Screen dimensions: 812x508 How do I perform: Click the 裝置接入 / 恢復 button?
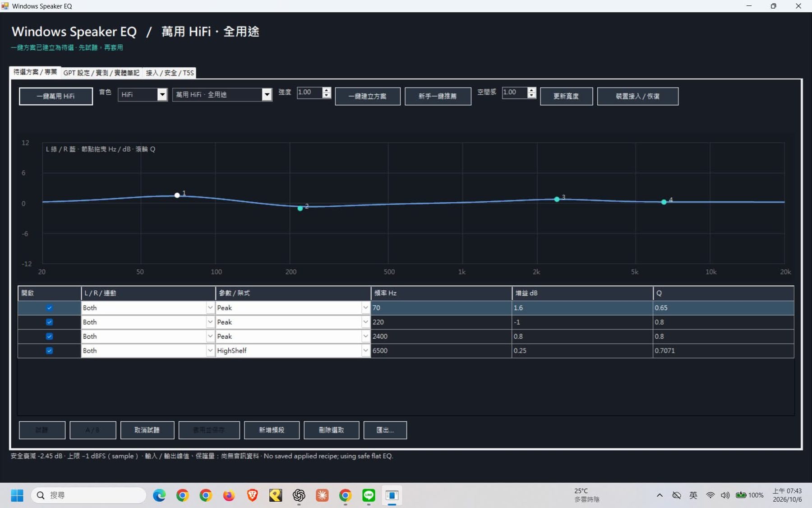point(637,96)
